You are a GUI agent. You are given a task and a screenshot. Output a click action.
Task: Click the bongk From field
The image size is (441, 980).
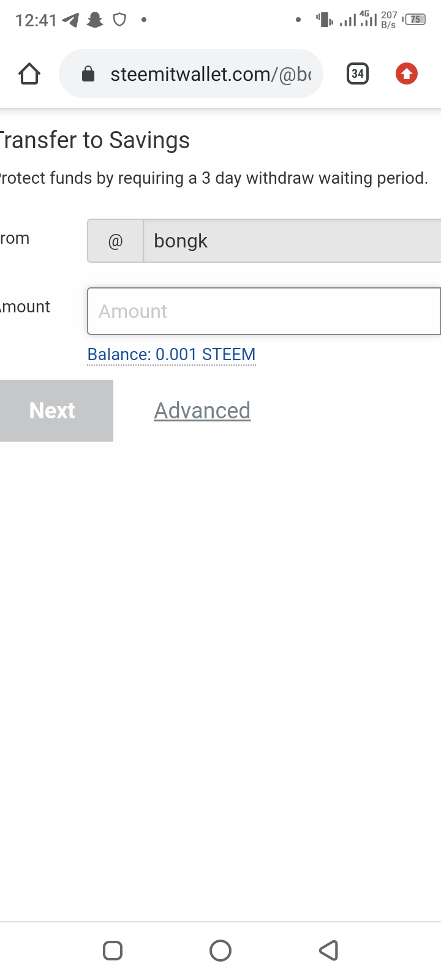[x=292, y=241]
